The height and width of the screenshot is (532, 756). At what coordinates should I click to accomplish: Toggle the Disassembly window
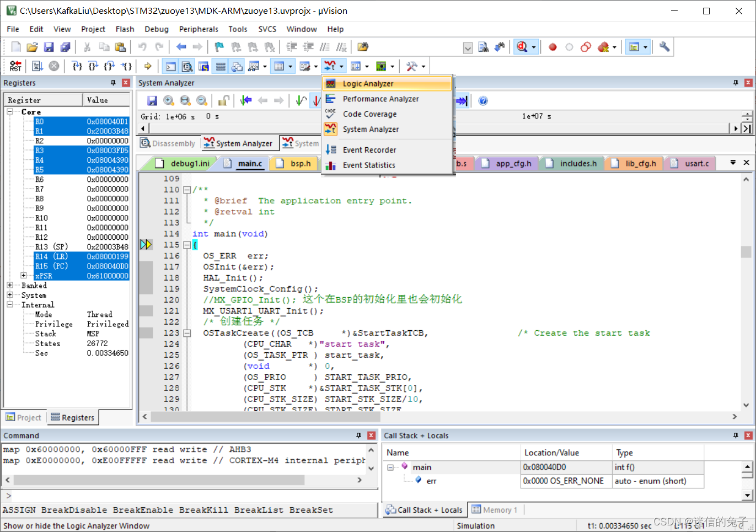(x=187, y=67)
